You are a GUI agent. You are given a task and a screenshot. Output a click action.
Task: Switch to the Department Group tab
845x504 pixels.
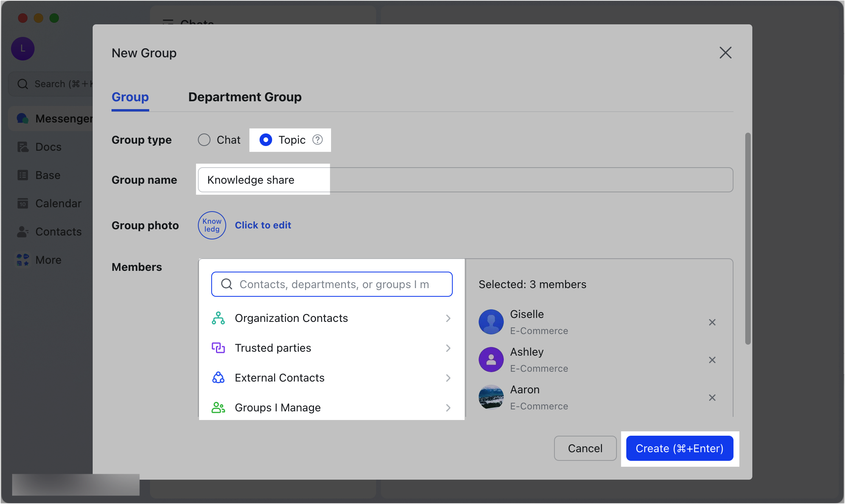point(245,97)
